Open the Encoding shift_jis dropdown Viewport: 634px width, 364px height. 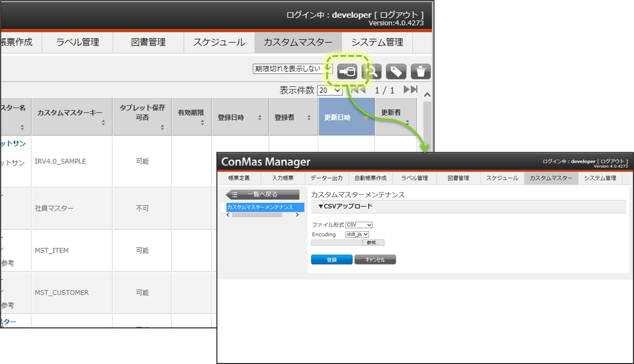[357, 234]
